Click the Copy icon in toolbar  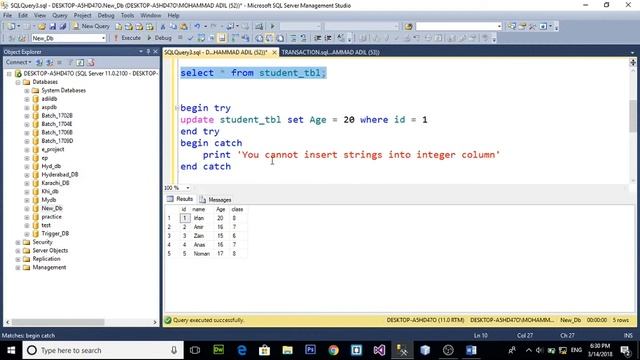coord(173,27)
